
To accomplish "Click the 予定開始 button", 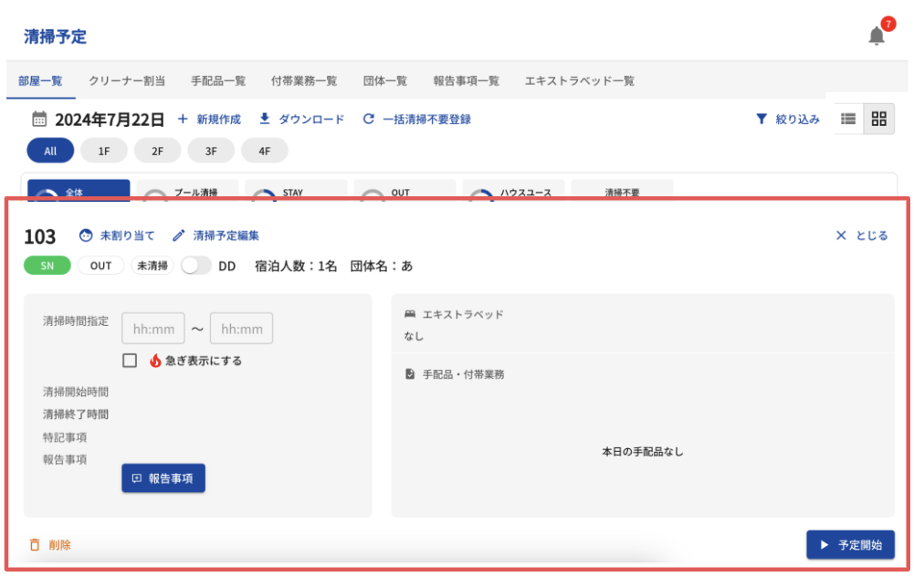I will 850,544.
